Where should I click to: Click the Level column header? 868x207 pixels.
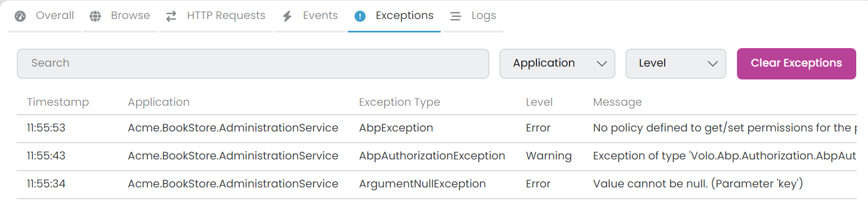pyautogui.click(x=539, y=102)
